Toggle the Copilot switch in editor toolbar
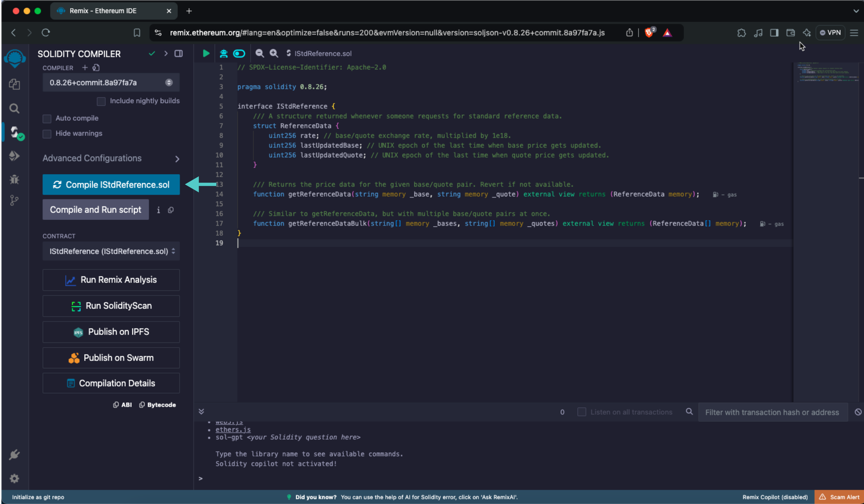This screenshot has height=504, width=864. 239,53
